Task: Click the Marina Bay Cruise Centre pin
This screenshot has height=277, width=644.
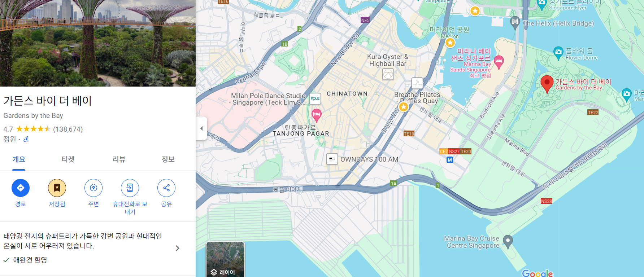Action: pyautogui.click(x=508, y=241)
